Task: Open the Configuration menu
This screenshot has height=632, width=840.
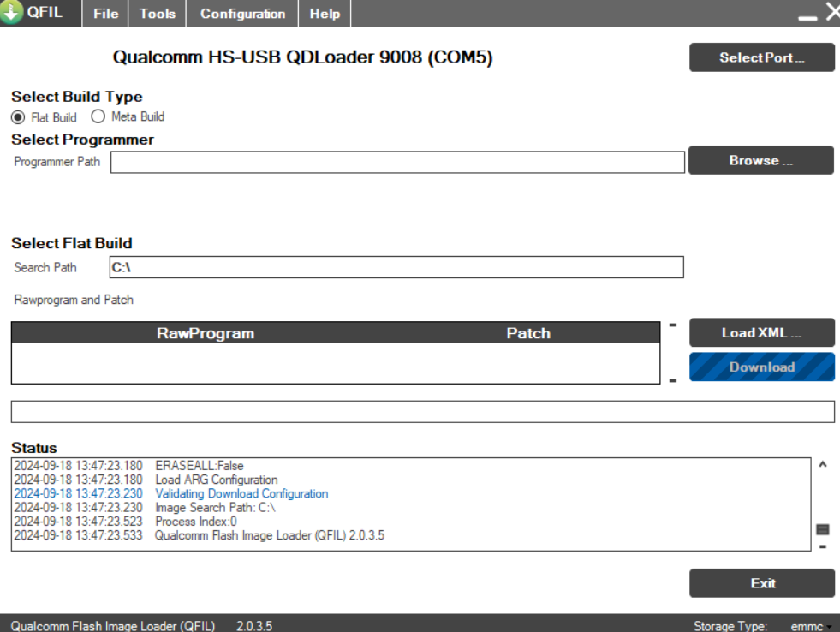Action: (242, 14)
